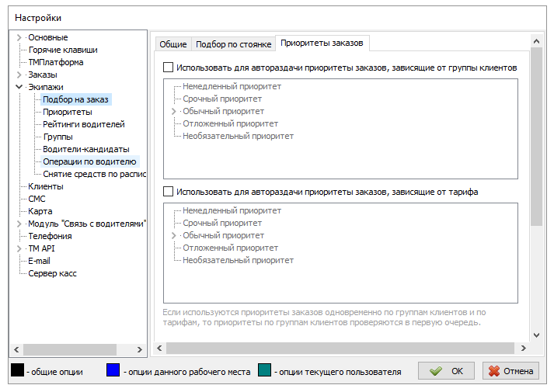Viewport: 554px width, 392px height.
Task: Click the teal current user options swatch
Action: [x=265, y=371]
